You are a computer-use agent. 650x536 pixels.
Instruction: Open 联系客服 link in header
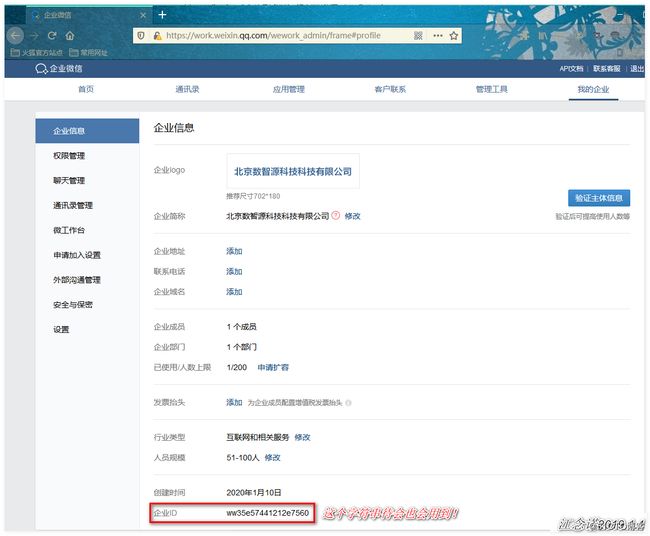point(606,69)
